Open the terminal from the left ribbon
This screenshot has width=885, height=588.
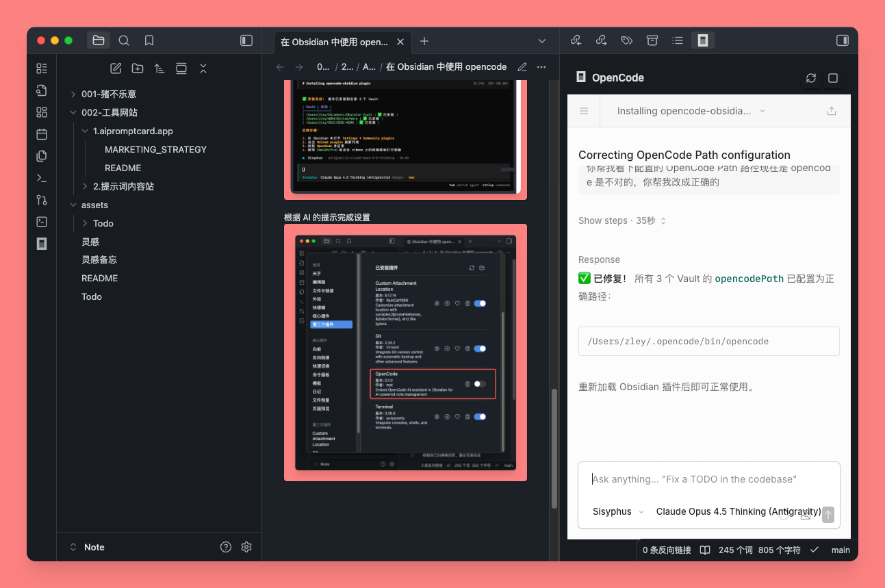(42, 178)
